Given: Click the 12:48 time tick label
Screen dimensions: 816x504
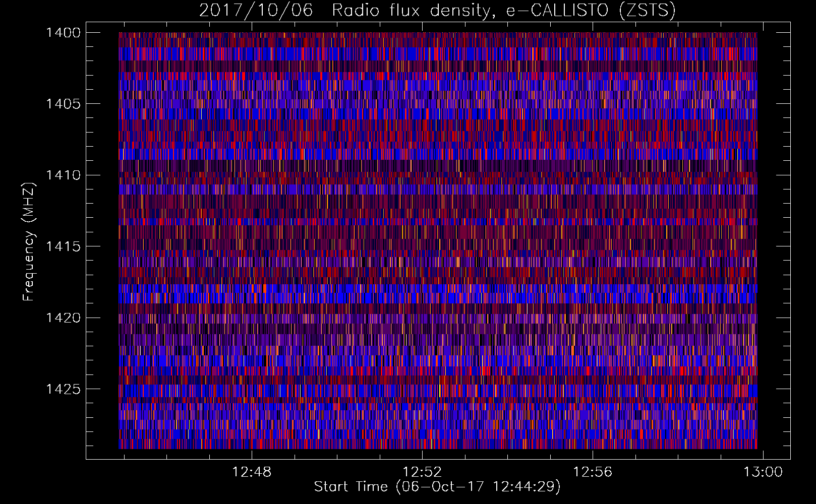Looking at the screenshot, I should pyautogui.click(x=252, y=472).
